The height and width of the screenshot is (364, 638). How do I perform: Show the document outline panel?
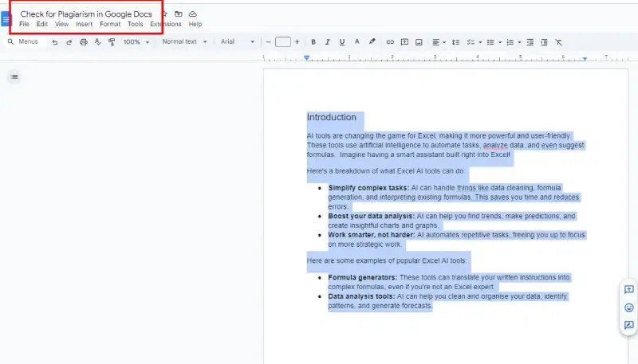[14, 76]
